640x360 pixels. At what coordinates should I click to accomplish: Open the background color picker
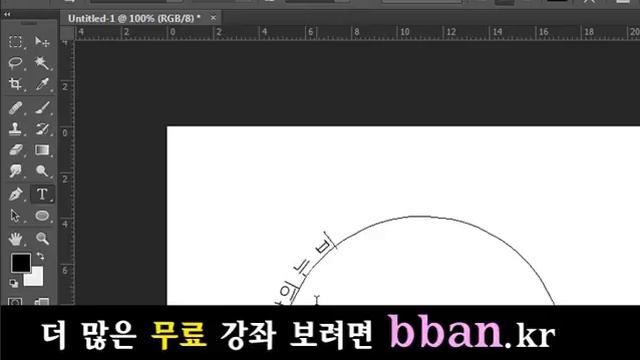pos(36,280)
